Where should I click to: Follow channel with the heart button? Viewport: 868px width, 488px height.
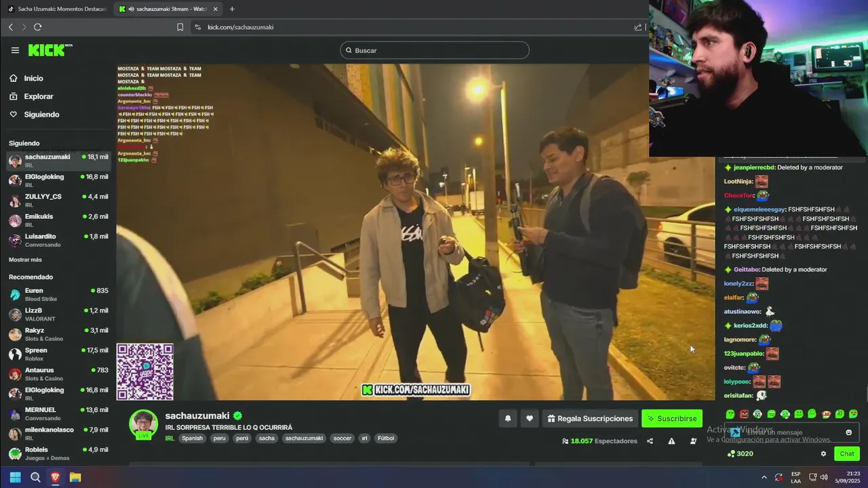[530, 419]
